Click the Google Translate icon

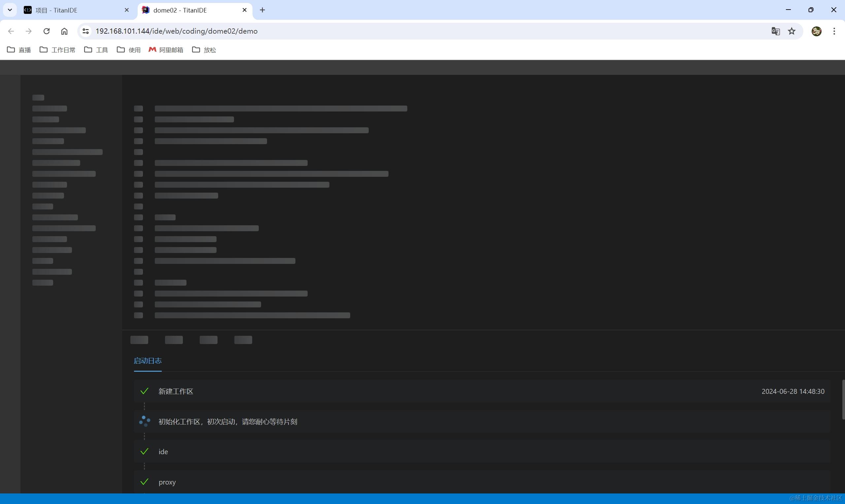[775, 31]
